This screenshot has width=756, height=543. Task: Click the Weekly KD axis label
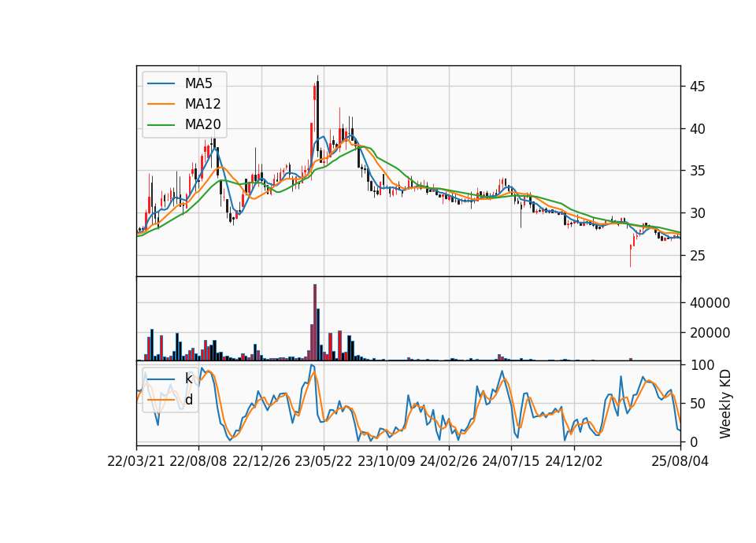(725, 404)
